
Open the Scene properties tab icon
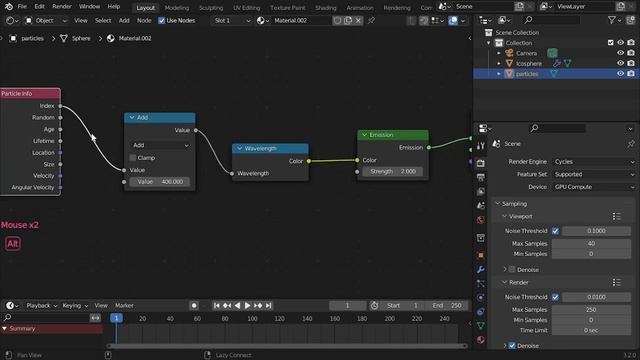point(480,205)
